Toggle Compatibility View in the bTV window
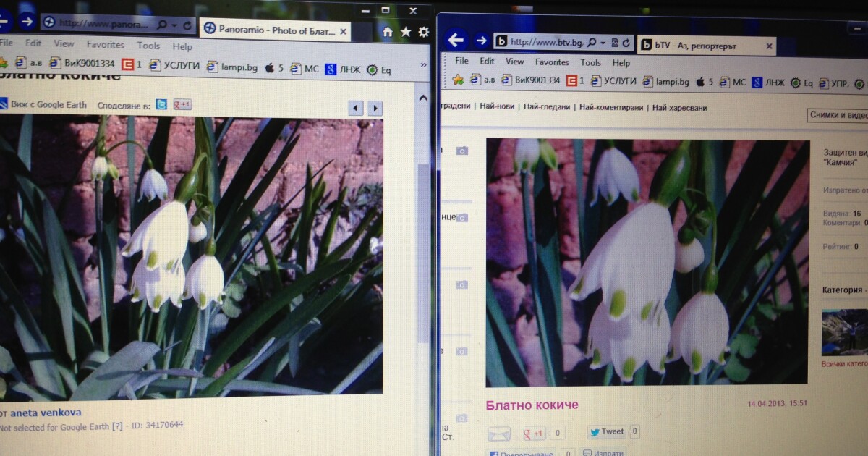The width and height of the screenshot is (868, 456). [x=614, y=43]
